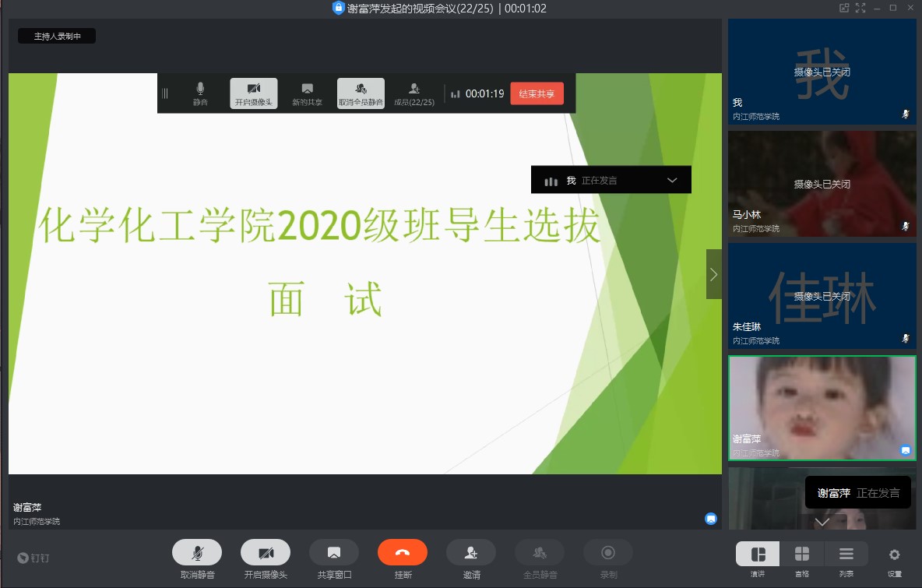
Task: Open the 共享窗口 share window option
Action: (334, 552)
